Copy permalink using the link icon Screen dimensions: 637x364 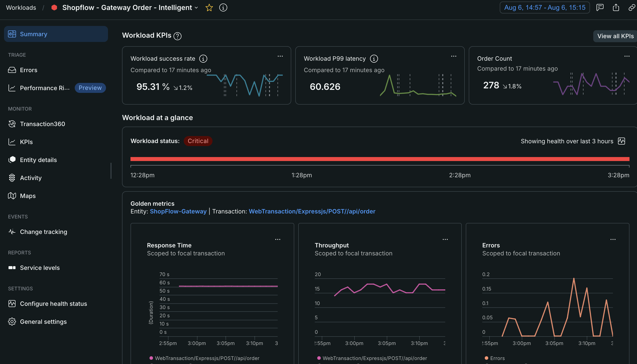click(632, 7)
